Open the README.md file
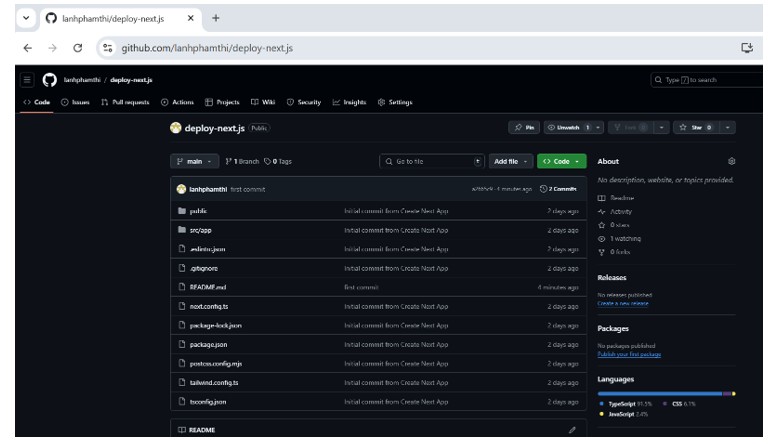775x444 pixels. click(x=208, y=287)
